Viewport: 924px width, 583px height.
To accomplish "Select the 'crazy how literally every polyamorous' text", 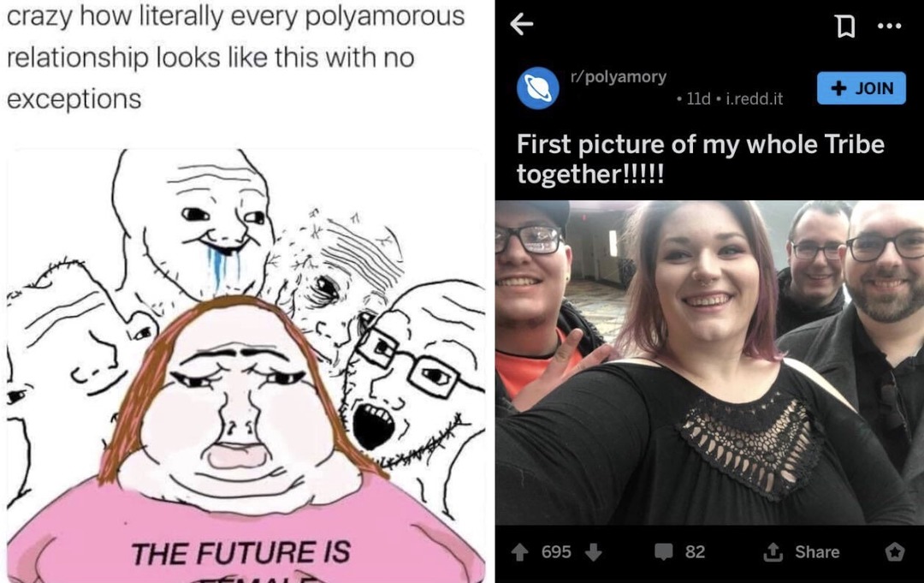I will point(236,16).
